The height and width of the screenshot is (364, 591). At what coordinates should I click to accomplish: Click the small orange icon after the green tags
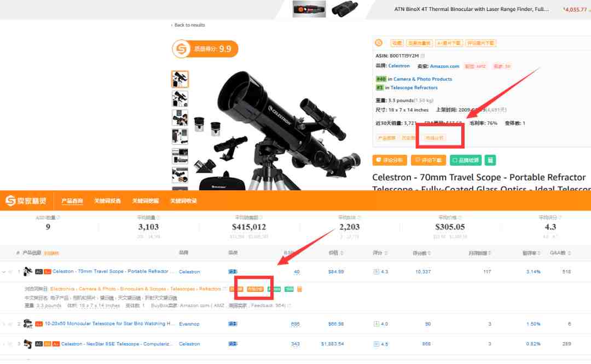[300, 289]
